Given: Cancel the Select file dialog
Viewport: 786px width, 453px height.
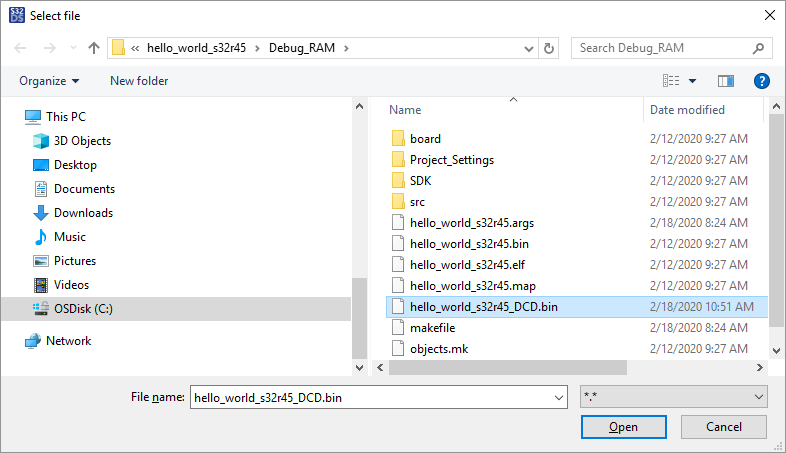Looking at the screenshot, I should [x=724, y=427].
